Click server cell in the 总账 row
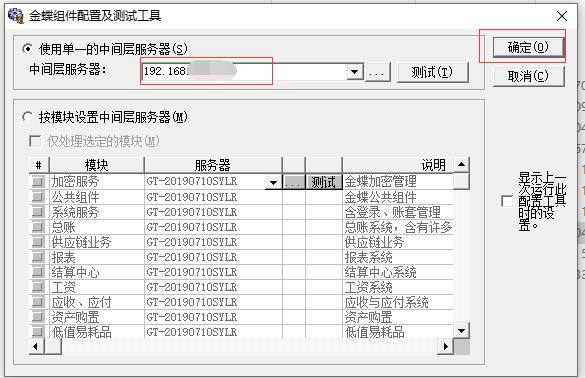The image size is (585, 378). pyautogui.click(x=213, y=227)
